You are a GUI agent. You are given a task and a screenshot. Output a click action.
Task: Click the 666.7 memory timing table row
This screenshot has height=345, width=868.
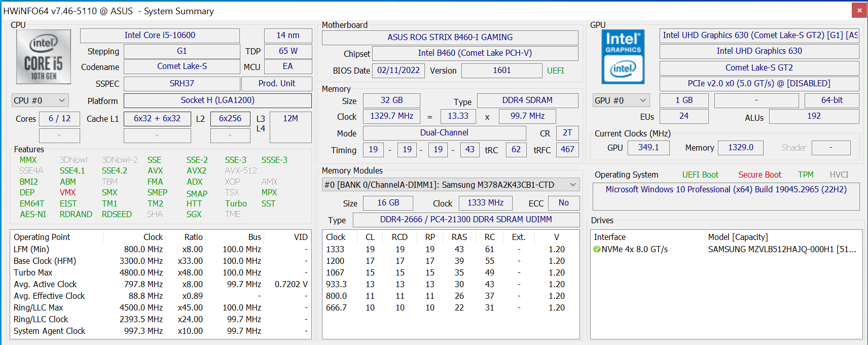pyautogui.click(x=451, y=307)
